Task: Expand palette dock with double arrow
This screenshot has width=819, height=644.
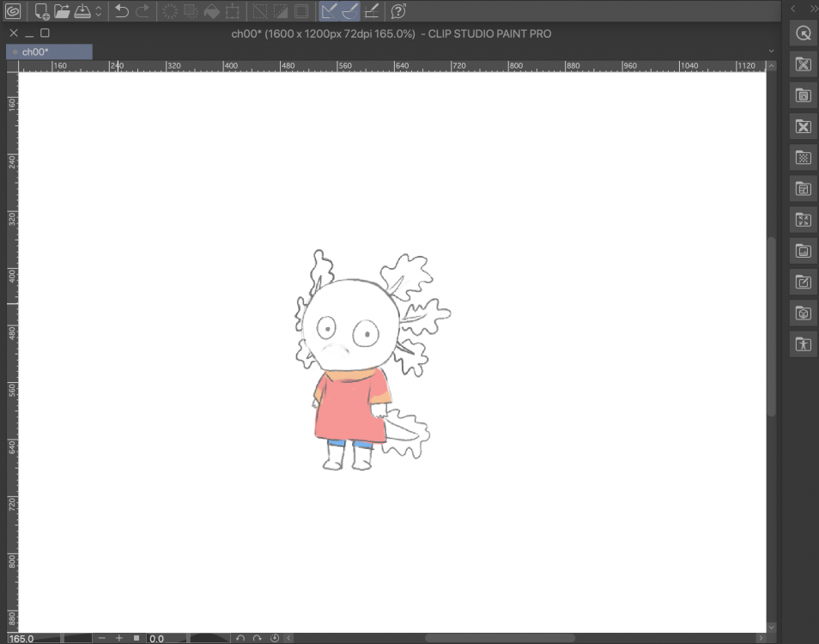Action: [x=813, y=9]
